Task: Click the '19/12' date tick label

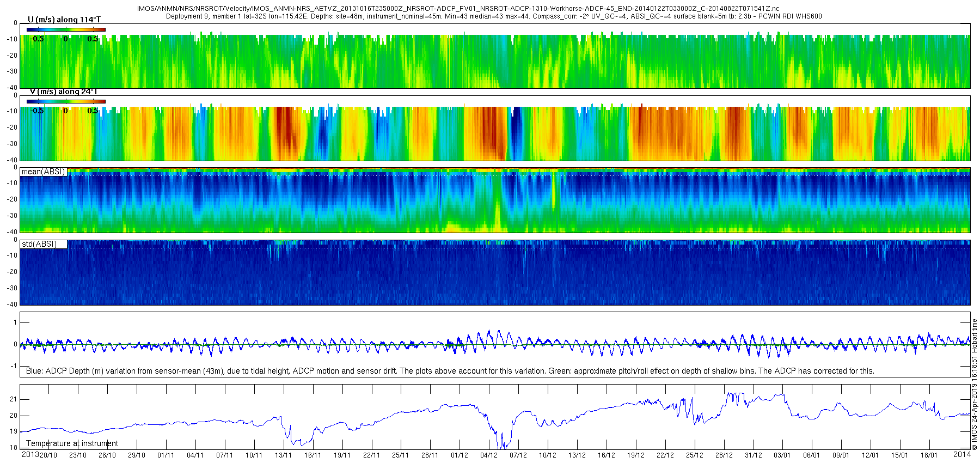Action: click(636, 455)
